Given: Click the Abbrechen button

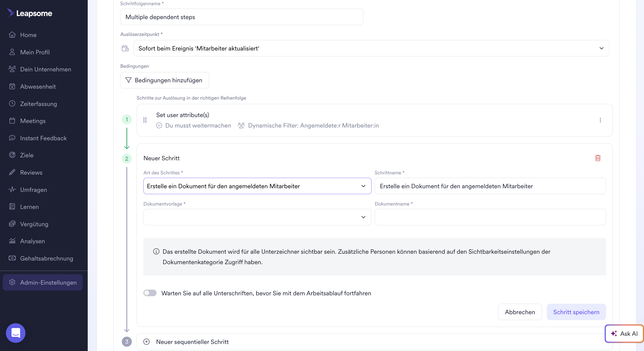Looking at the screenshot, I should tap(519, 312).
